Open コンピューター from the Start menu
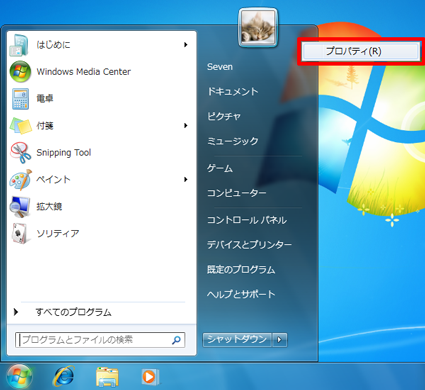 click(x=237, y=193)
